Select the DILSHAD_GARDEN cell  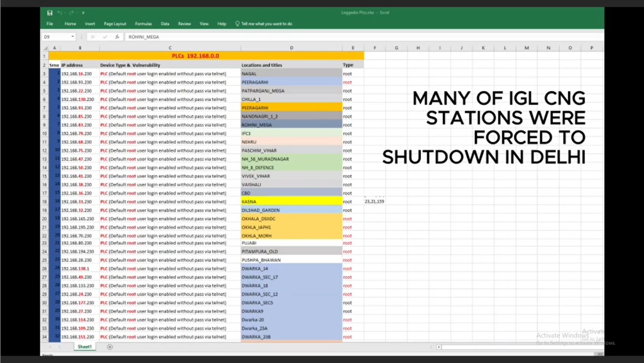point(292,210)
